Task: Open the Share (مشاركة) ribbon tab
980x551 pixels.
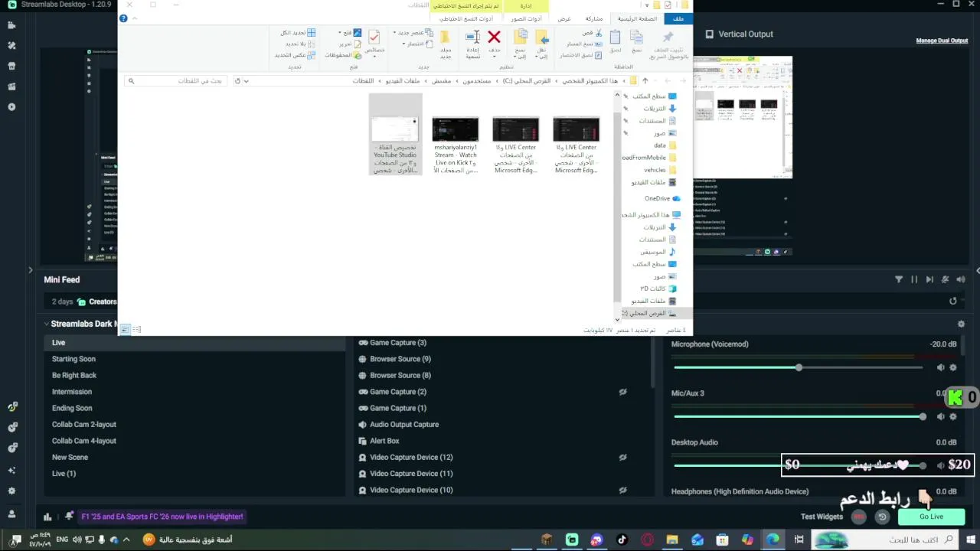Action: [x=594, y=18]
